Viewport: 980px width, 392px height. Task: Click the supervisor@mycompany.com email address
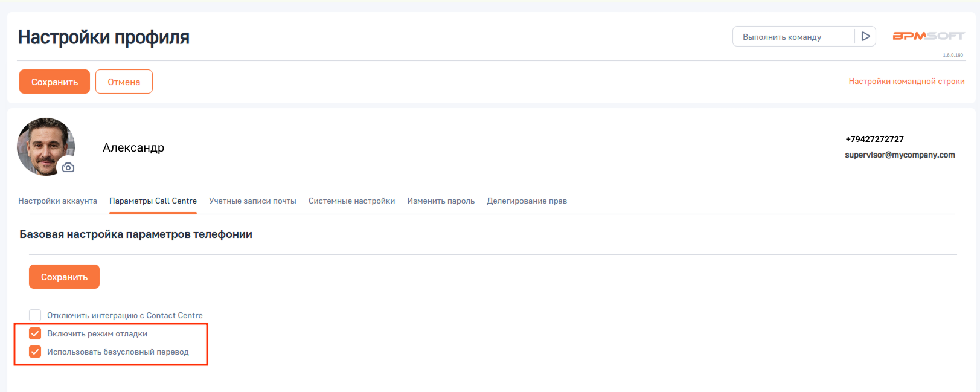click(900, 155)
